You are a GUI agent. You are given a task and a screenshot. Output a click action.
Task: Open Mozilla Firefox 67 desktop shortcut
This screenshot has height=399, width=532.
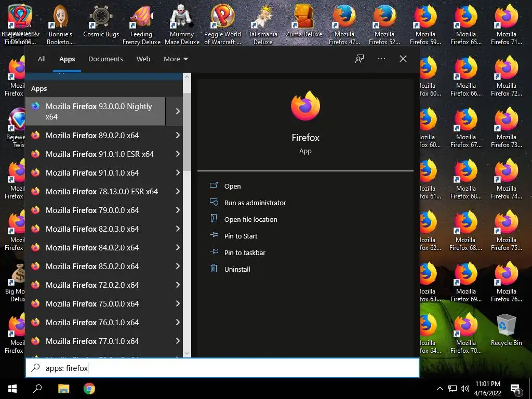coord(466,128)
